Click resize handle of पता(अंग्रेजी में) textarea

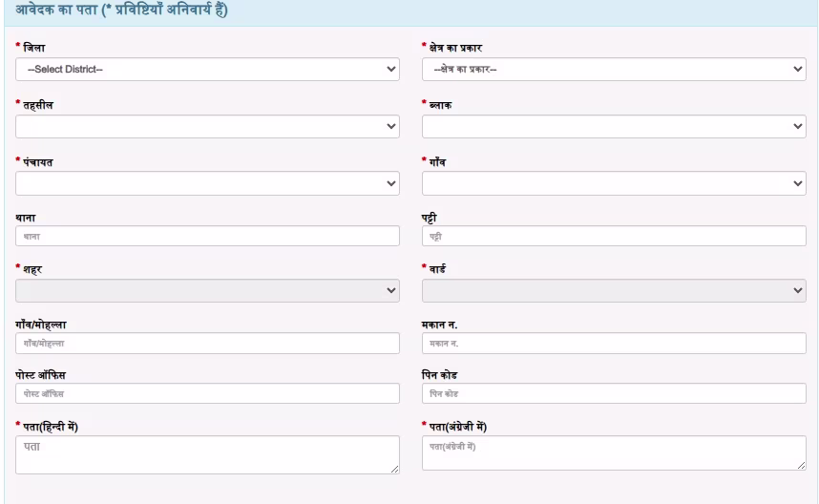[x=802, y=466]
